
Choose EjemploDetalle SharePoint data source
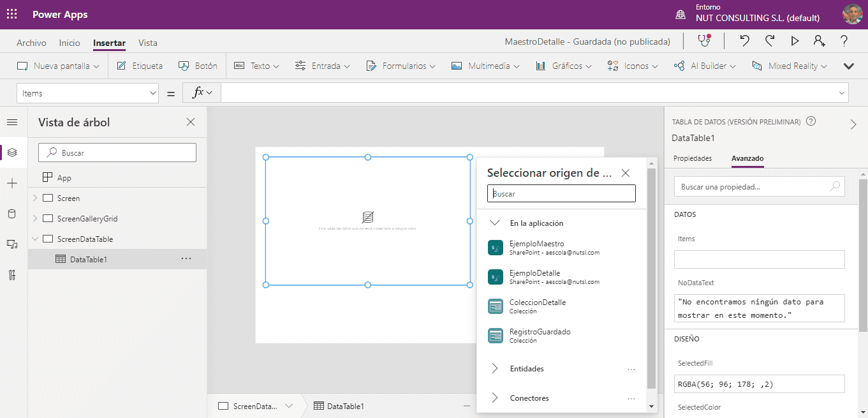click(x=561, y=277)
